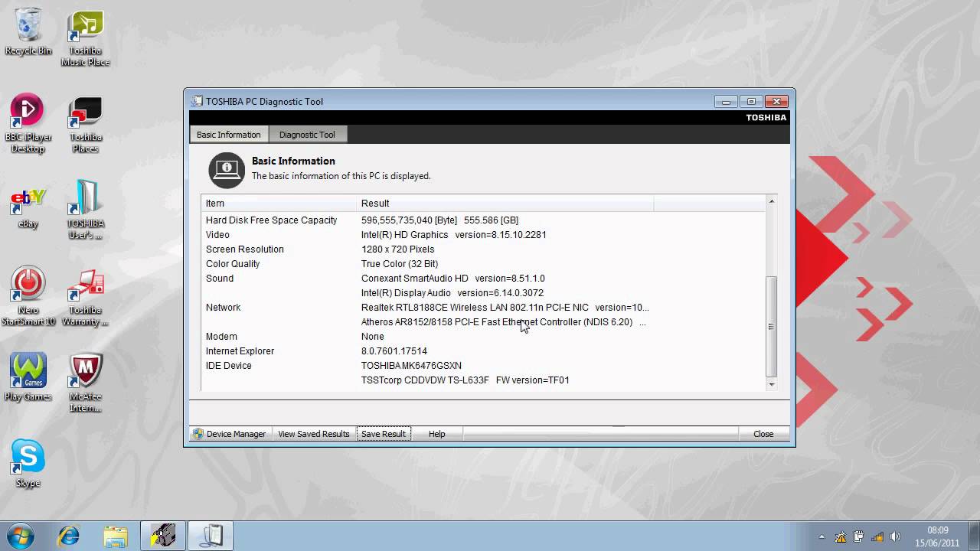Click the PC Diagnostic Tool taskbar button
980x551 pixels.
210,535
